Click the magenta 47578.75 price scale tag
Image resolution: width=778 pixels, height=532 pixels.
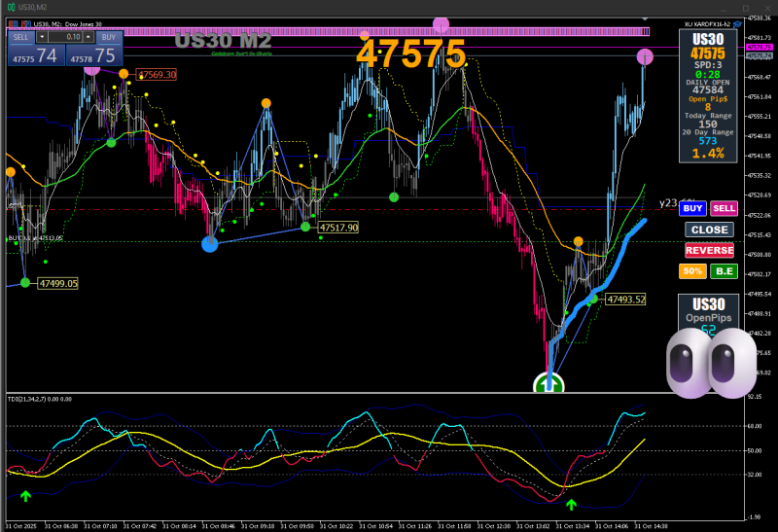[x=760, y=47]
